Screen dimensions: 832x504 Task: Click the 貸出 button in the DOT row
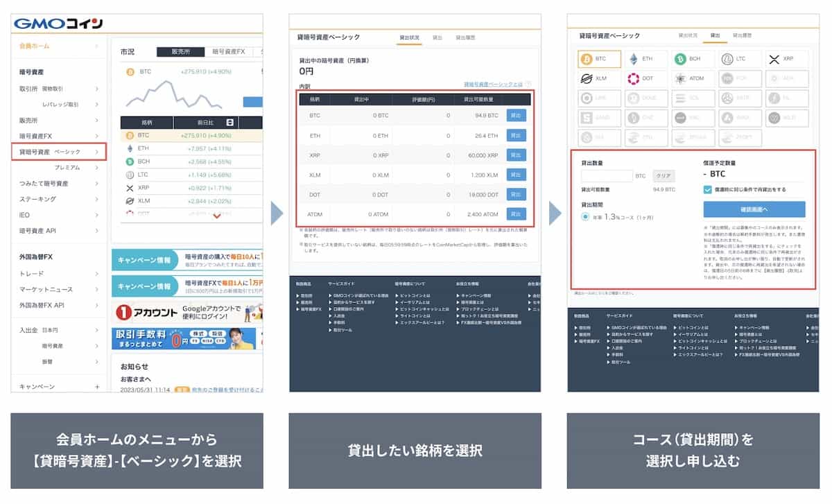coord(516,194)
